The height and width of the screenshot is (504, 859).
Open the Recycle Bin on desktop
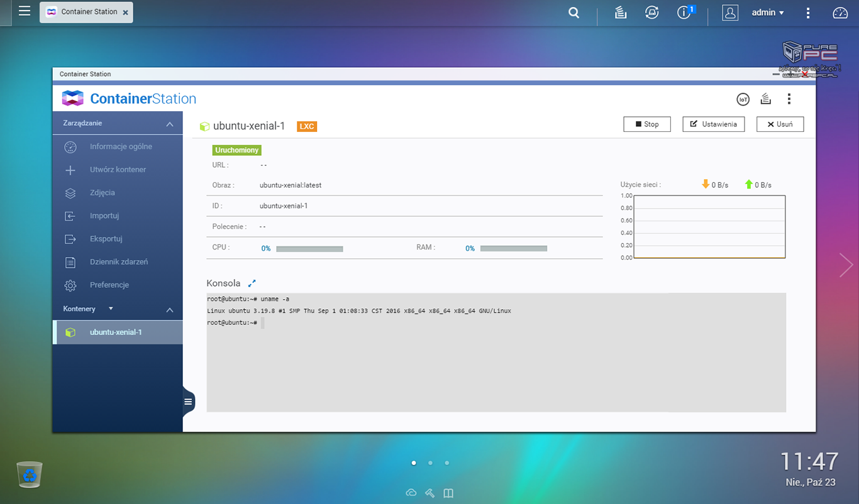(x=30, y=475)
